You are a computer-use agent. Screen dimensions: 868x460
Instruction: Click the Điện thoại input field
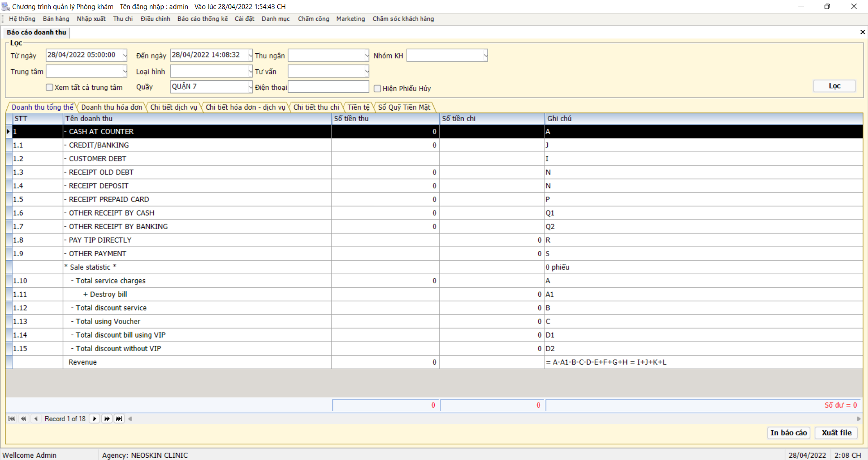click(x=328, y=87)
